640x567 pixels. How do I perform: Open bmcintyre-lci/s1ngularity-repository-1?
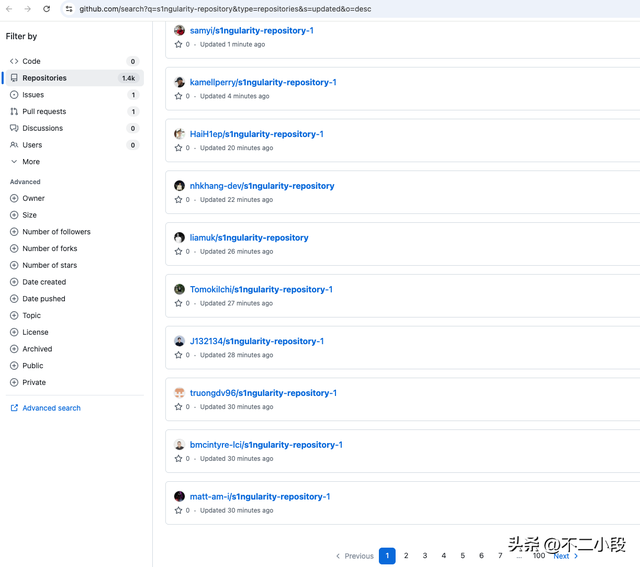[x=266, y=445]
